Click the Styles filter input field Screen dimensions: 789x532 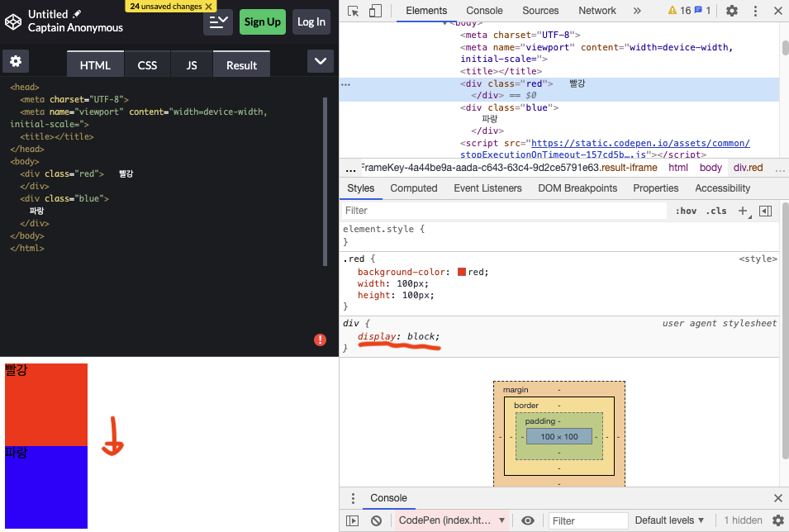click(504, 211)
